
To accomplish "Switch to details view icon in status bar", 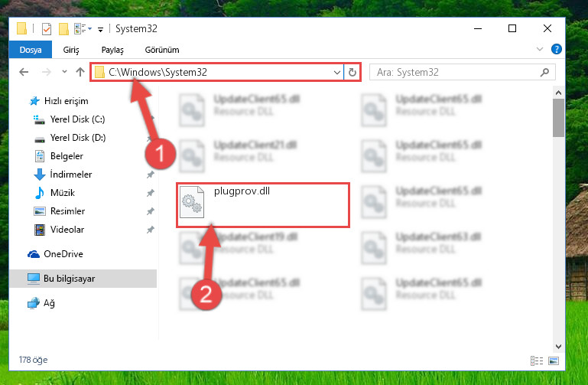I will [x=537, y=361].
